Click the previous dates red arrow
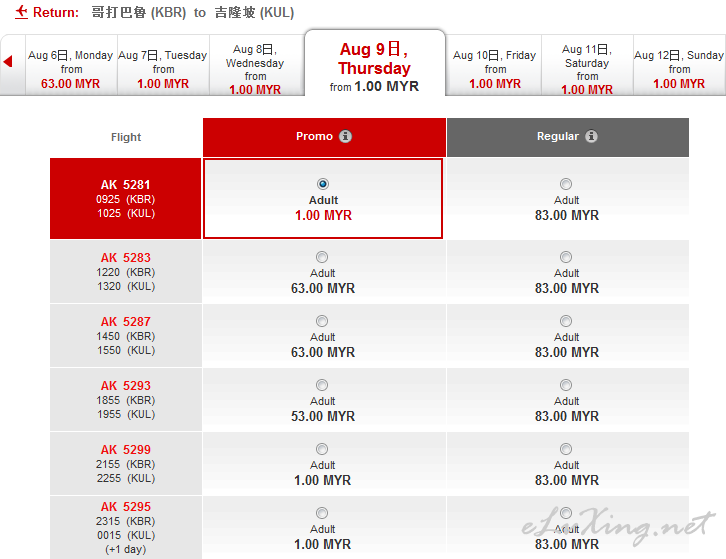726x559 pixels. click(7, 61)
